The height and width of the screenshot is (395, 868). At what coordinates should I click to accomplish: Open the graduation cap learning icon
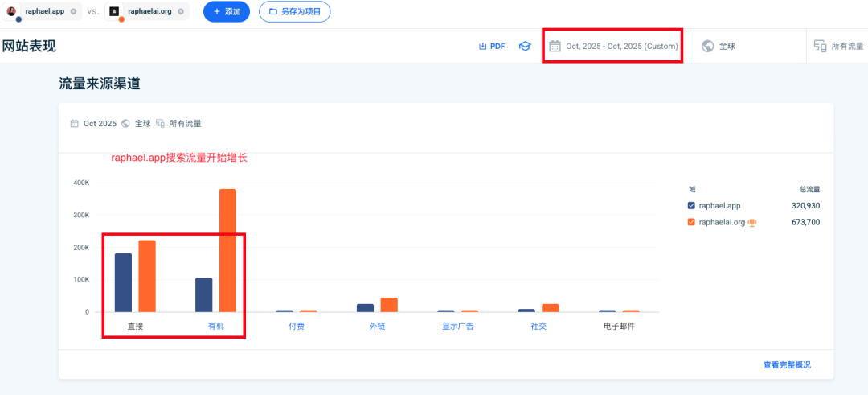(524, 47)
